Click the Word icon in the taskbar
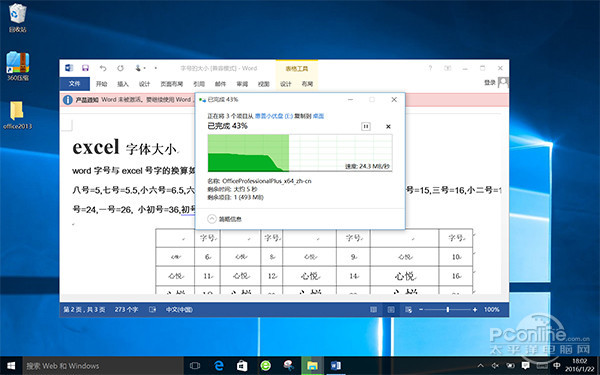This screenshot has height=375, width=600. pyautogui.click(x=336, y=365)
